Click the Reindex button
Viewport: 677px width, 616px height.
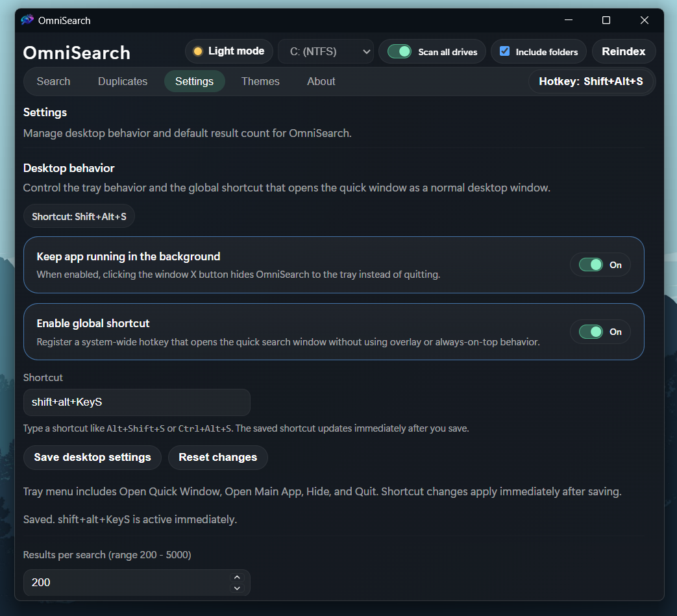pyautogui.click(x=624, y=51)
